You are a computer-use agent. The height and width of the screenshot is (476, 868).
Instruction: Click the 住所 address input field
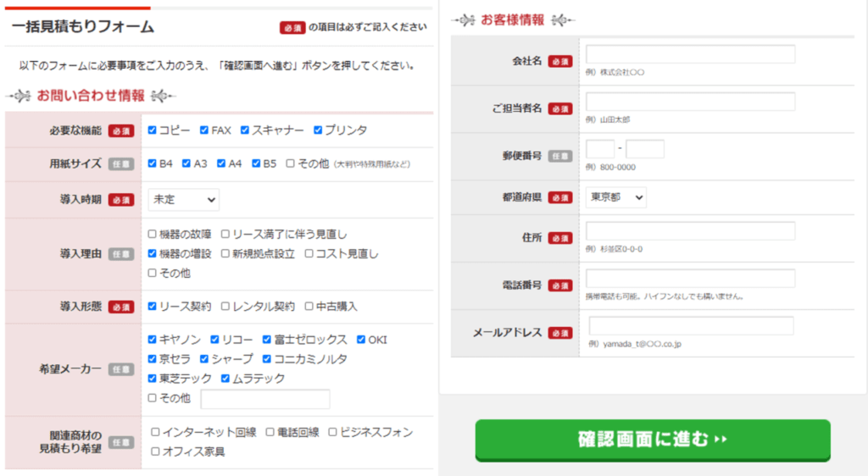click(x=690, y=231)
